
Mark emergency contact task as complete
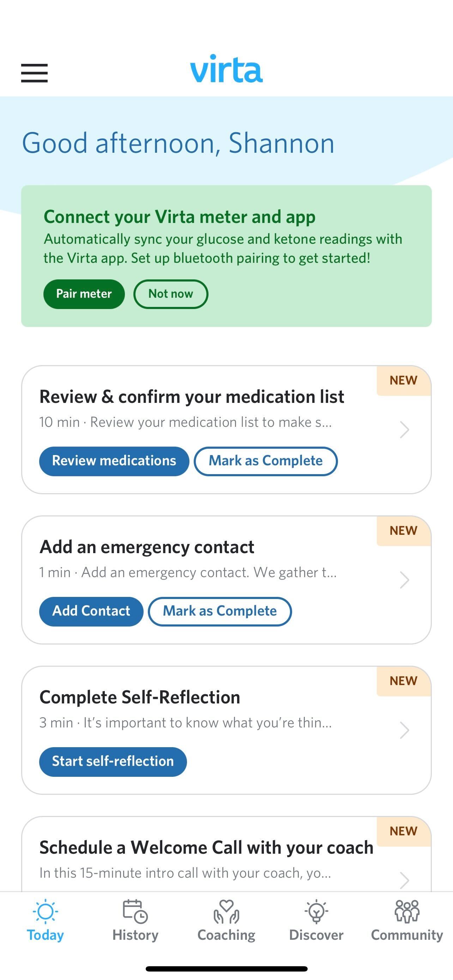point(219,611)
